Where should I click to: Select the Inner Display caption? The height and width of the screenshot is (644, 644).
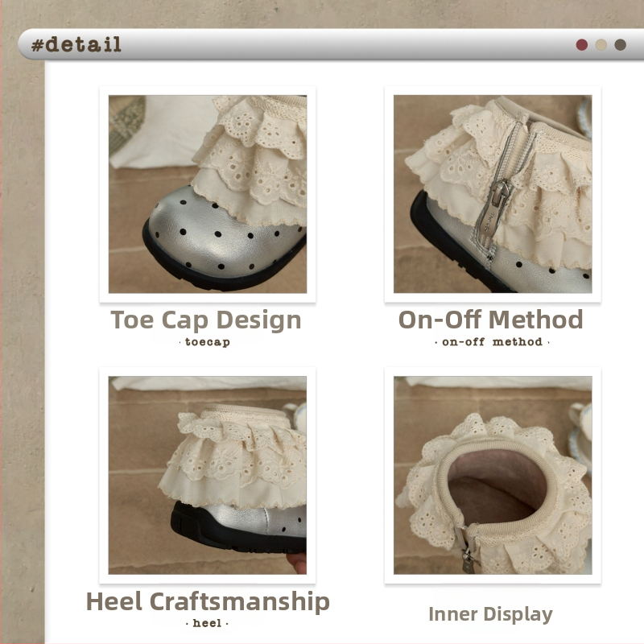(x=490, y=614)
